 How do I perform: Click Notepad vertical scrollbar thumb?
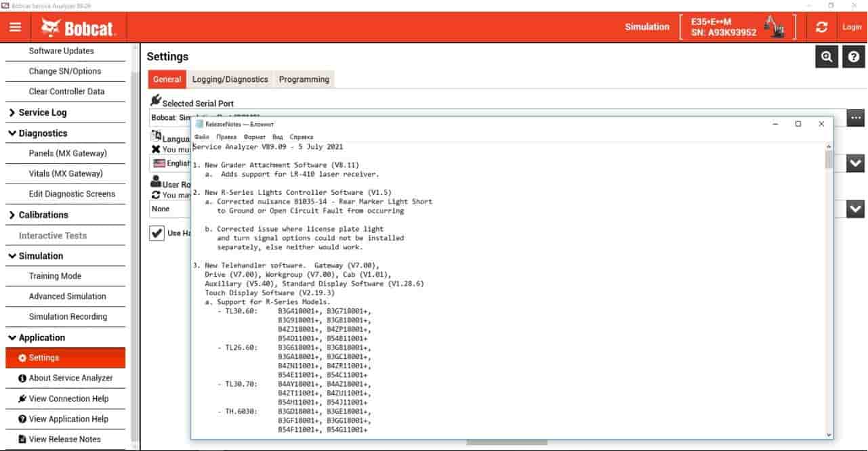tap(829, 159)
